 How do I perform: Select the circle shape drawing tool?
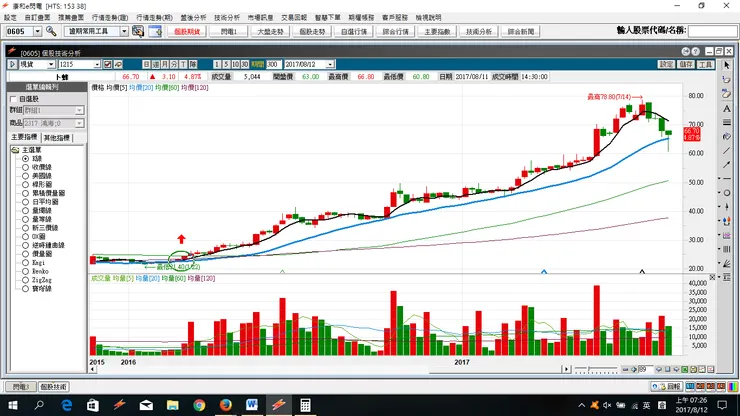point(727,193)
